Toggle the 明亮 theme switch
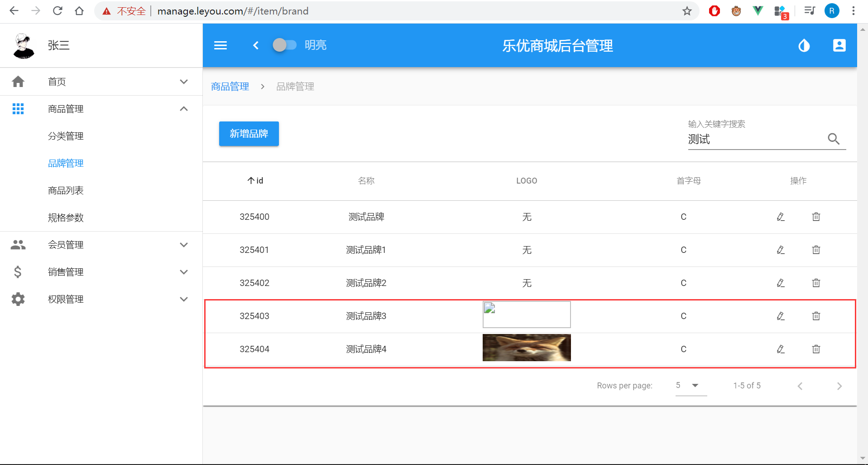Image resolution: width=868 pixels, height=465 pixels. click(x=285, y=45)
